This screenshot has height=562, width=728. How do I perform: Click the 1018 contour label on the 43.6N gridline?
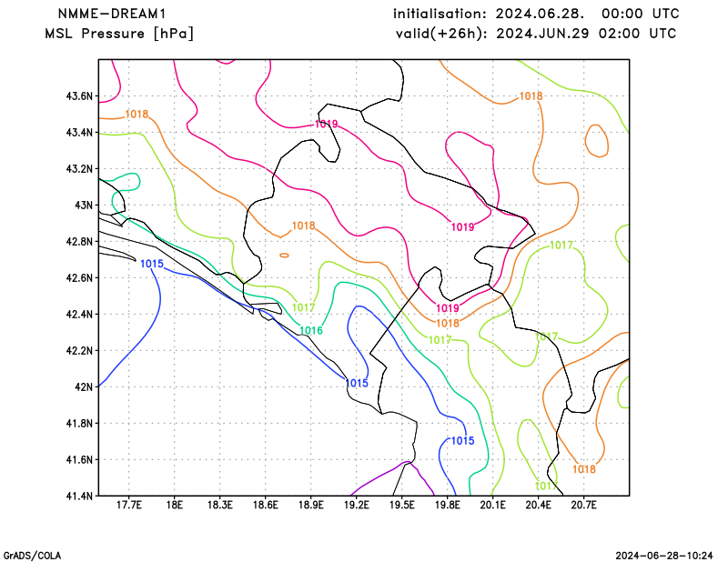531,96
